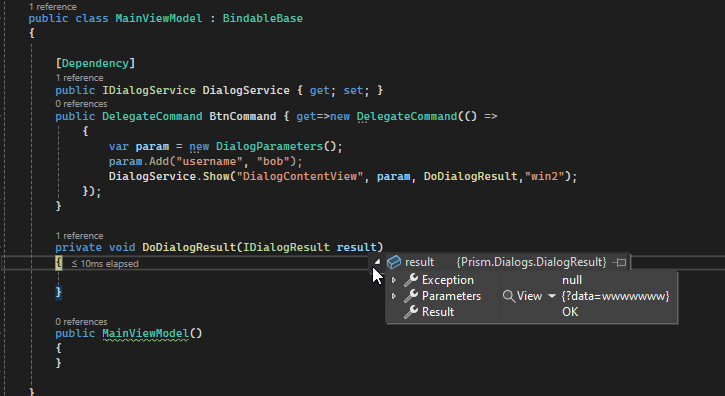This screenshot has width=725, height=396.
Task: Click the Exception null value
Action: click(572, 280)
